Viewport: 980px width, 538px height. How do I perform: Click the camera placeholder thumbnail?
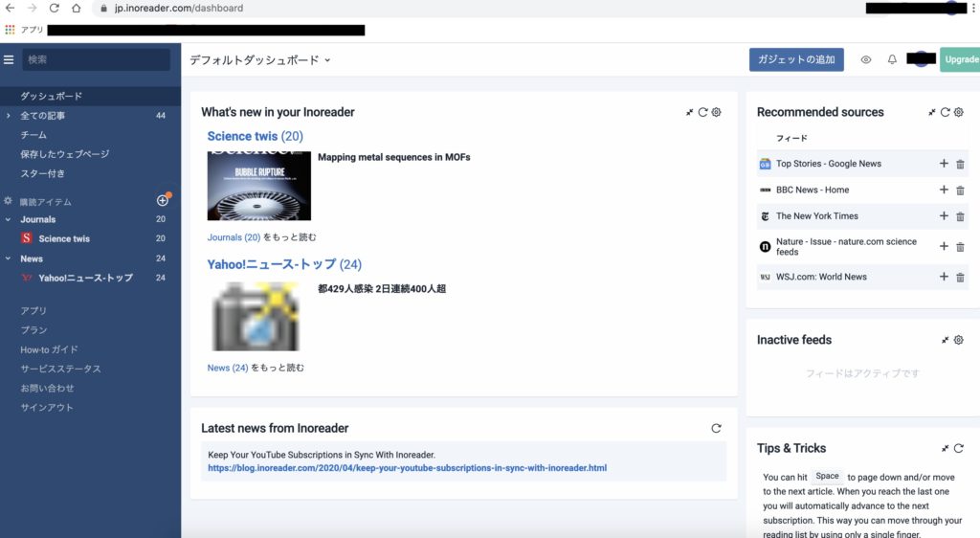(x=256, y=317)
